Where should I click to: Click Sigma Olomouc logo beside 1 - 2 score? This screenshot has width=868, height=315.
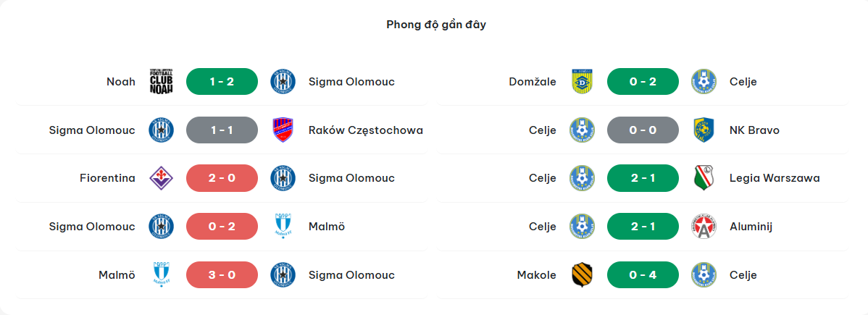coord(283,81)
